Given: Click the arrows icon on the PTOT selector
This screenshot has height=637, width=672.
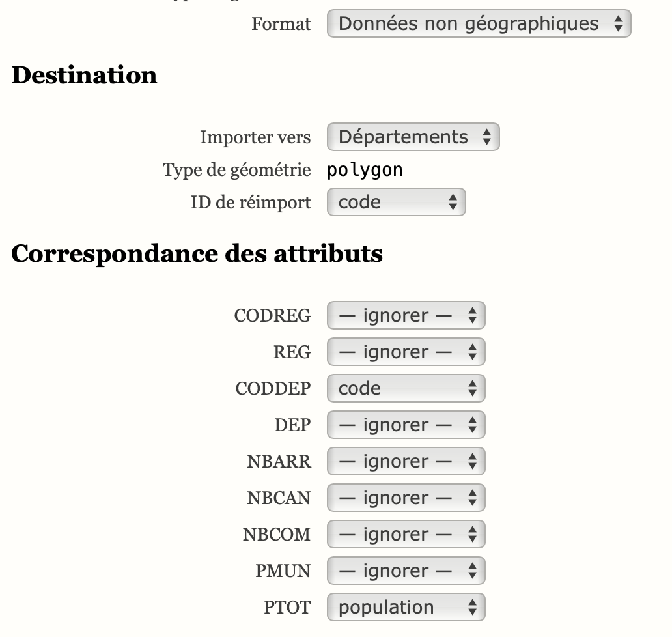Looking at the screenshot, I should click(x=472, y=607).
